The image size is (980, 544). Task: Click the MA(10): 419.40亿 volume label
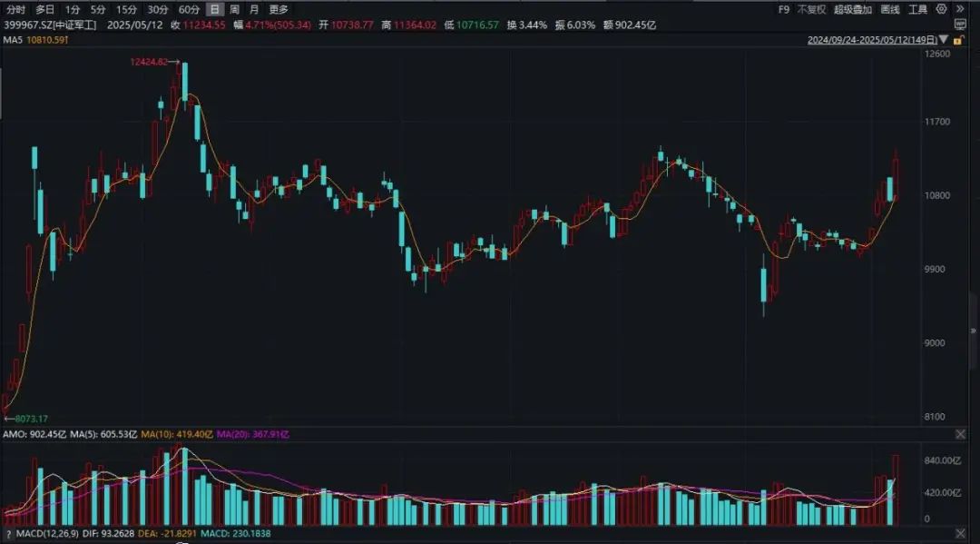point(177,434)
